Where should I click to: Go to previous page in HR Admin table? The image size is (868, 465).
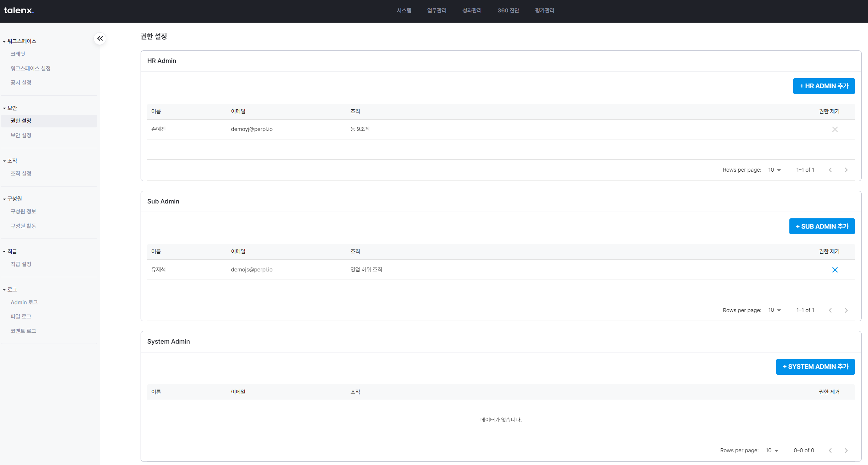[830, 170]
